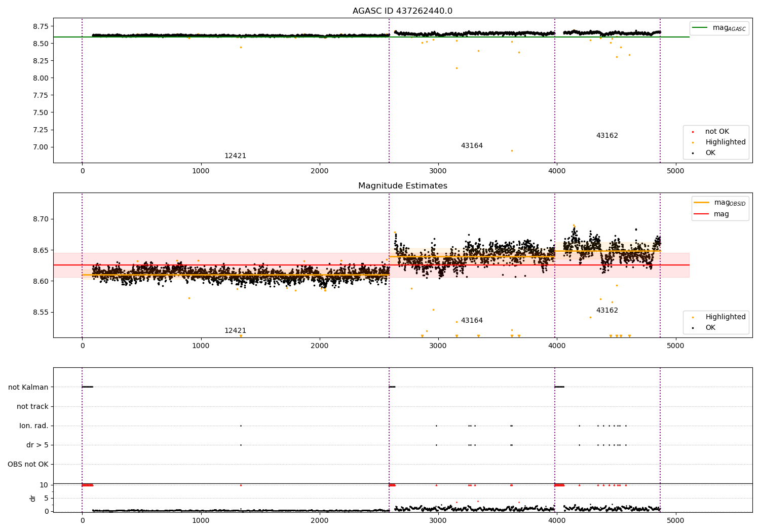Click 'not OK' legend entry in top plot
The image size is (760, 532).
click(x=717, y=131)
